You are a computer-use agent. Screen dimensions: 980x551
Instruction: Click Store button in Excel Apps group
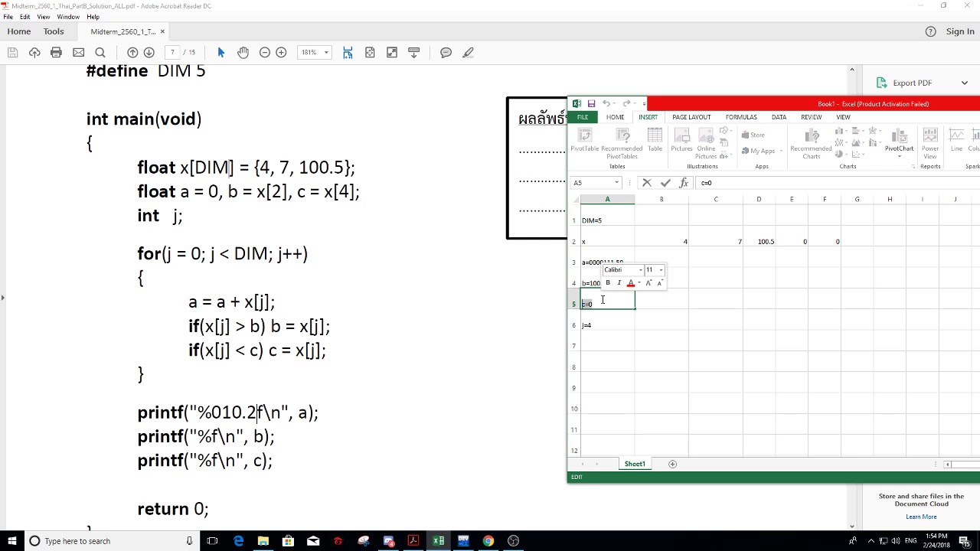[752, 135]
